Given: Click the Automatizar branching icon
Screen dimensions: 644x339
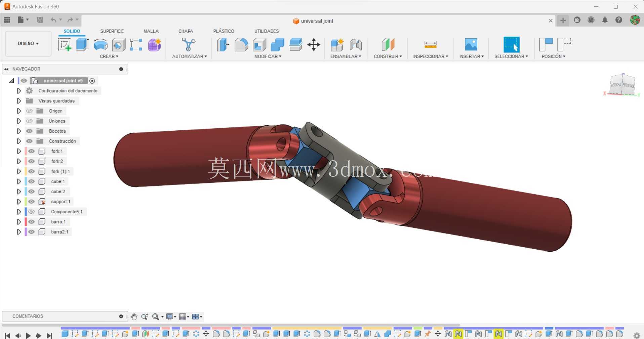Looking at the screenshot, I should (189, 44).
